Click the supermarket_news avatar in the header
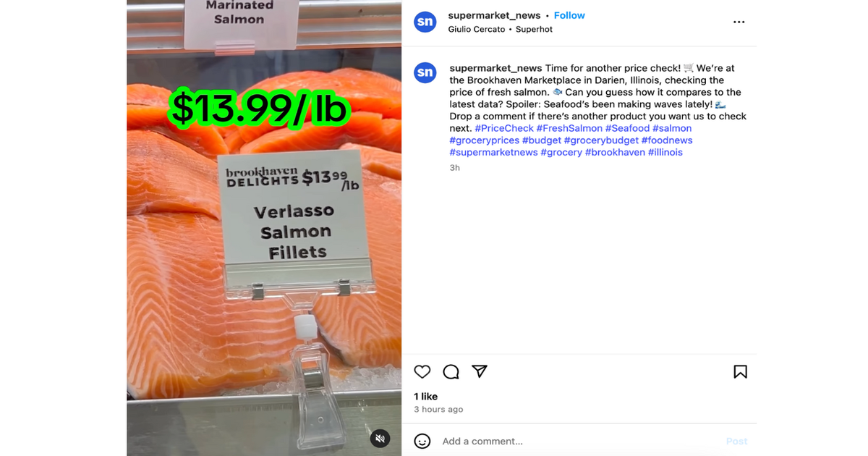 425,22
